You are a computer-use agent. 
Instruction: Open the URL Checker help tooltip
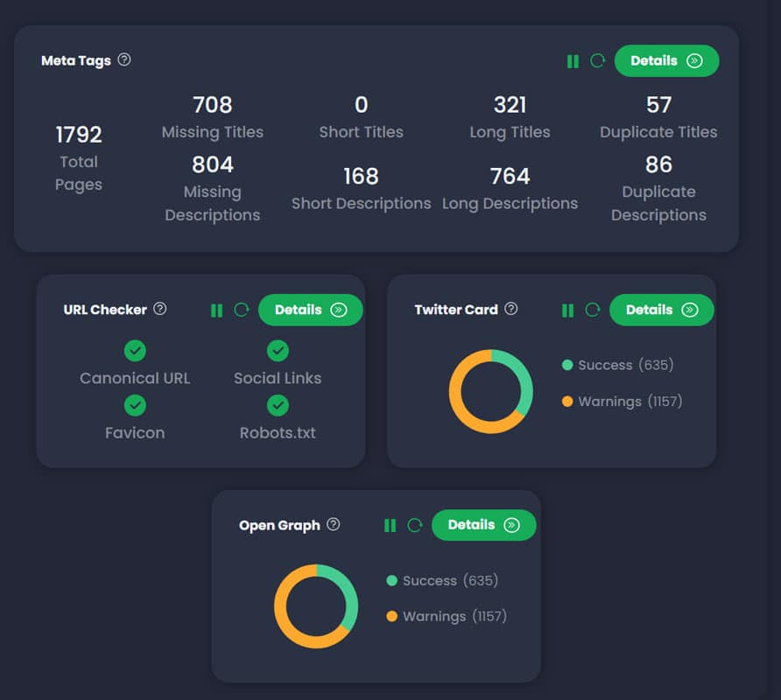(x=160, y=309)
